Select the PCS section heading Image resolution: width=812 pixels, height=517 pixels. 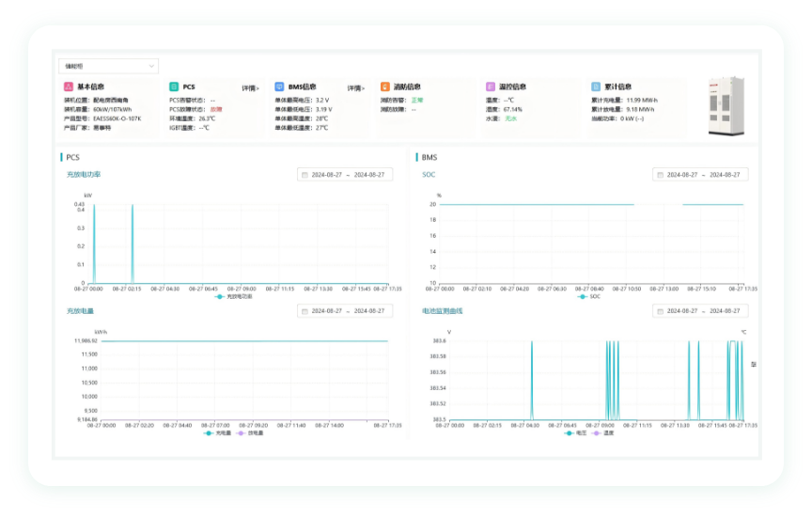(72, 158)
